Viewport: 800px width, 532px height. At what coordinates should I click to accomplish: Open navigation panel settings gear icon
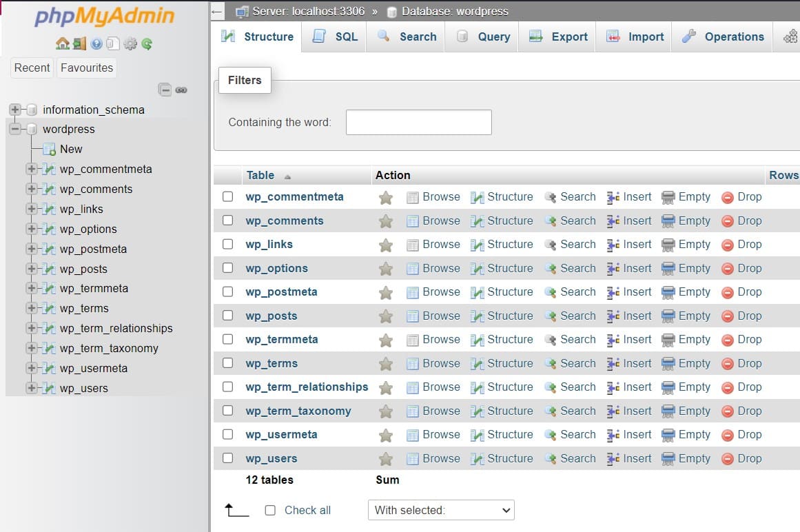point(130,44)
